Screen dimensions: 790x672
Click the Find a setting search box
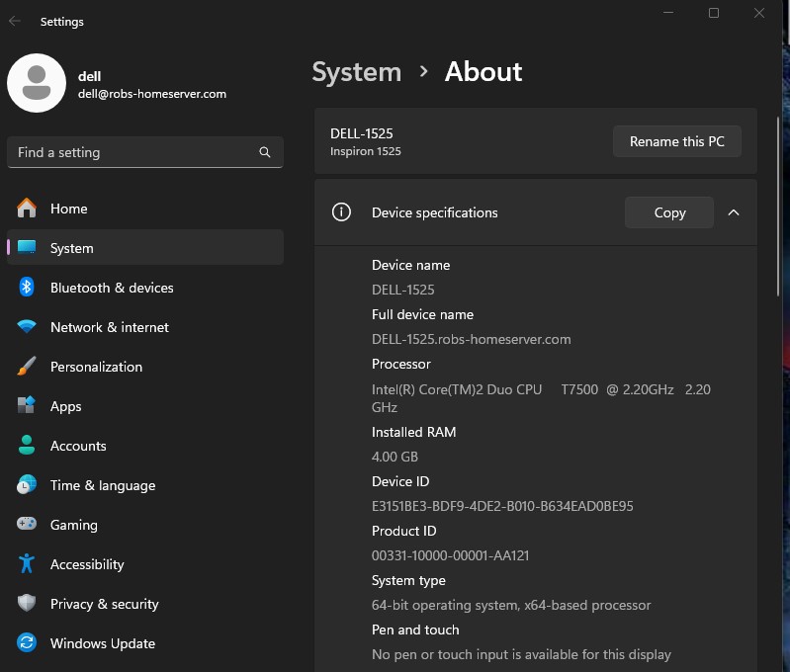point(133,152)
